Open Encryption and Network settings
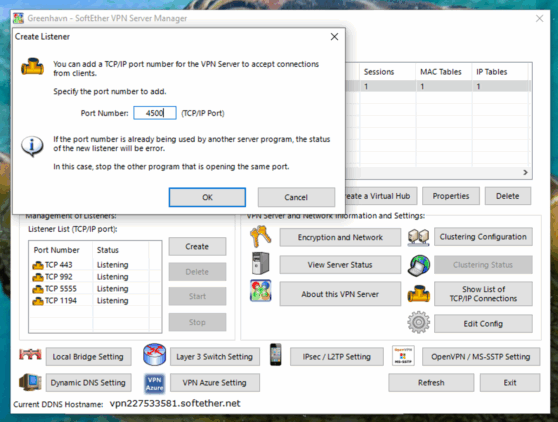Viewport: 558px width, 422px height. pyautogui.click(x=340, y=237)
